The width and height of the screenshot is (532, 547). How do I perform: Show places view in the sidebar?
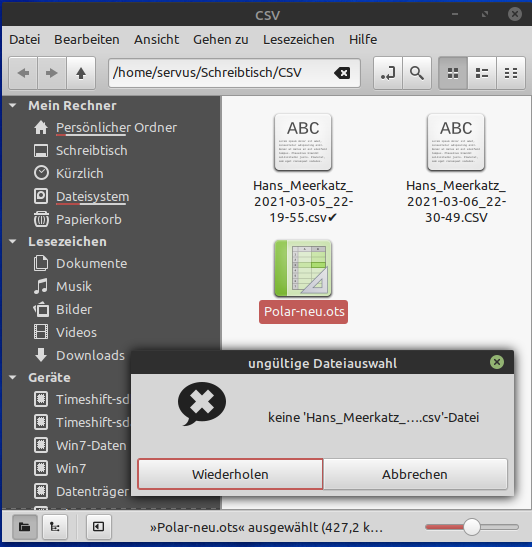click(x=24, y=527)
